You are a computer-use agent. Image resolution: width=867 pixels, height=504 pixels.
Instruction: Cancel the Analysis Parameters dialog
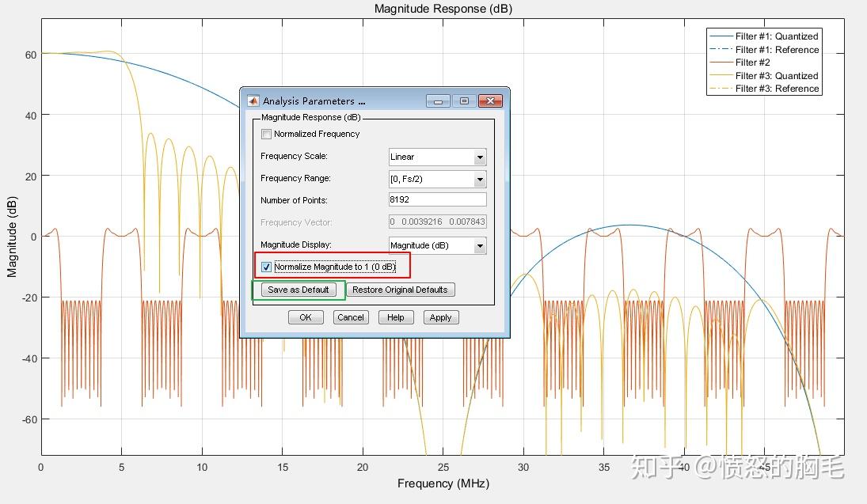[x=351, y=316]
